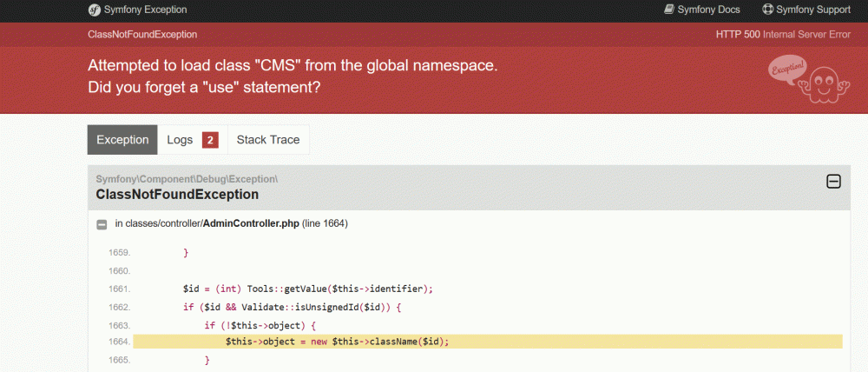Click 'Did you forget a "use" statement?' text
This screenshot has width=868, height=372.
(204, 87)
